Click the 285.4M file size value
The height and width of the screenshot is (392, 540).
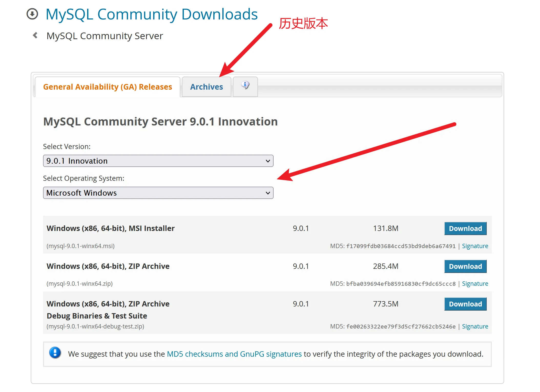[386, 266]
